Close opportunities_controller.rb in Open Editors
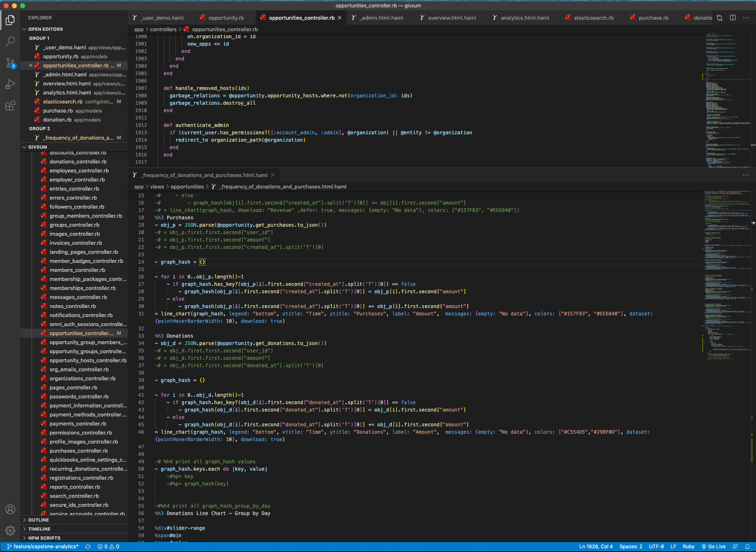Image resolution: width=756 pixels, height=552 pixels. point(31,65)
